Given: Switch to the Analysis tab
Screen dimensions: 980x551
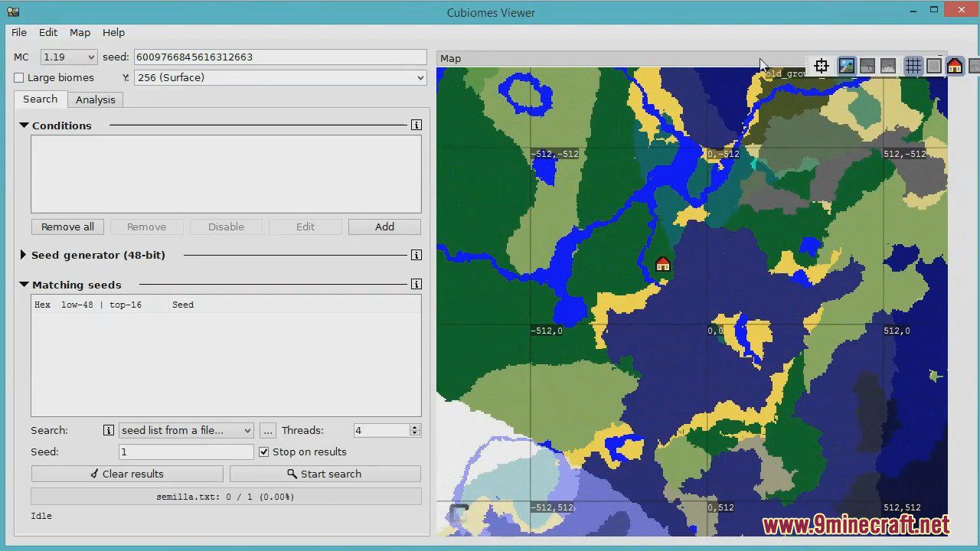Looking at the screenshot, I should click(x=96, y=99).
